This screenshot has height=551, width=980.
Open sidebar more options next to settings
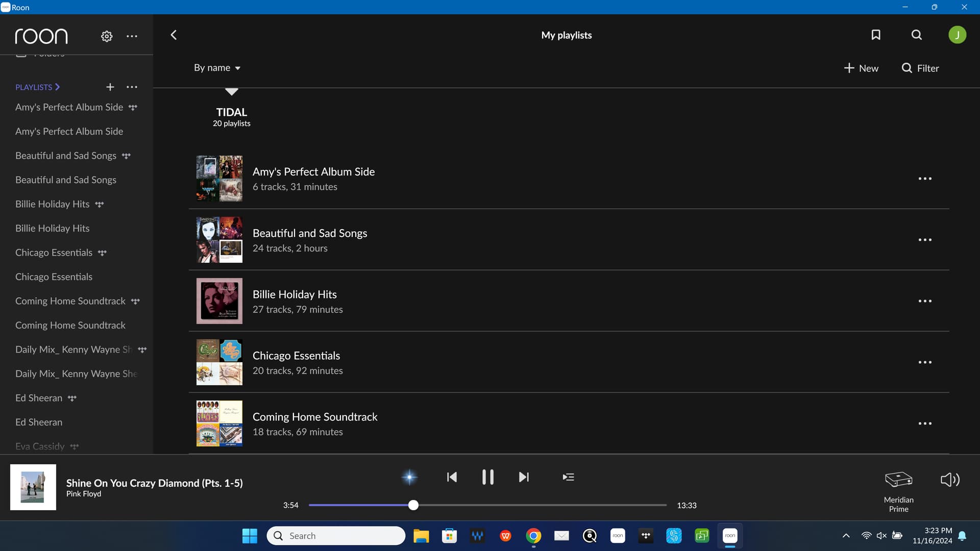(x=132, y=36)
